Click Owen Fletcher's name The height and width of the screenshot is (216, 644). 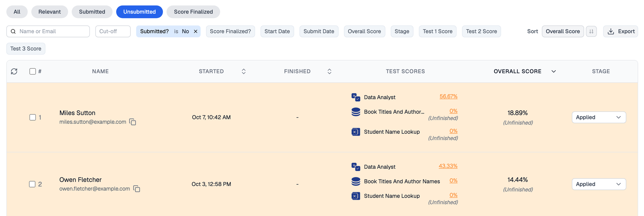click(80, 180)
